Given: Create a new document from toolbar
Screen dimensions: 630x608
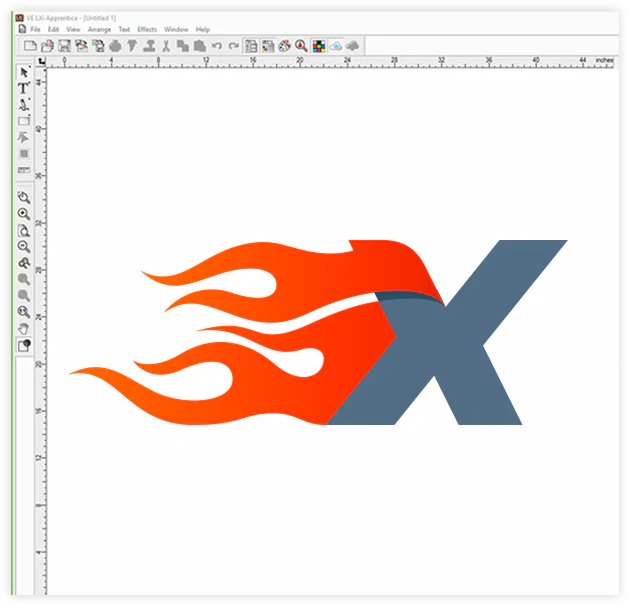Looking at the screenshot, I should [30, 46].
